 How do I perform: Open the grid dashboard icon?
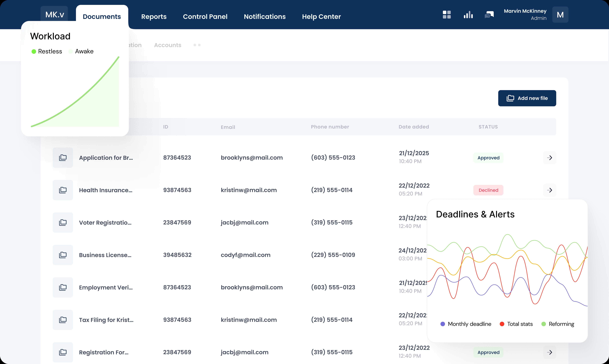pyautogui.click(x=447, y=15)
